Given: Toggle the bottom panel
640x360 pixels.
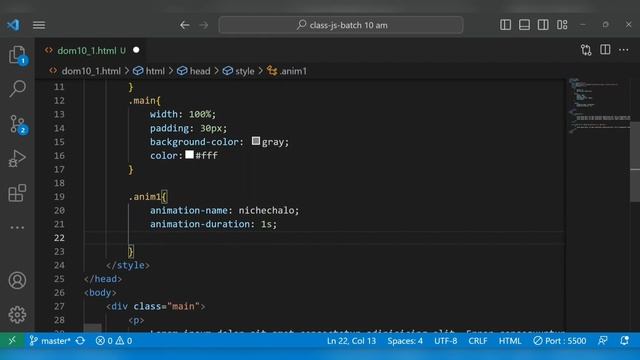Looking at the screenshot, I should [524, 25].
